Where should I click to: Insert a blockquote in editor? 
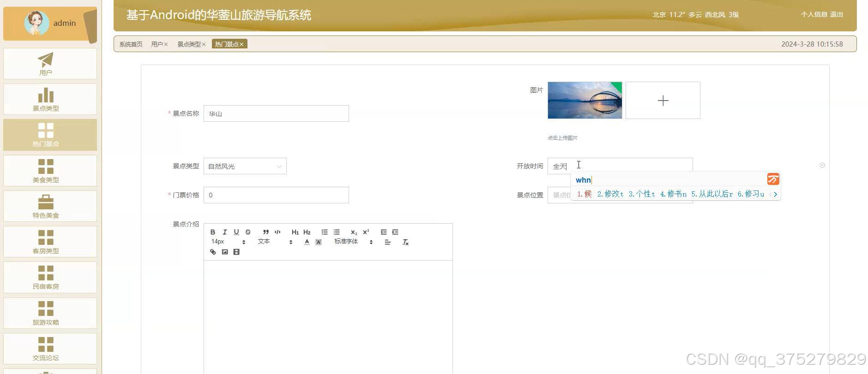[x=265, y=232]
